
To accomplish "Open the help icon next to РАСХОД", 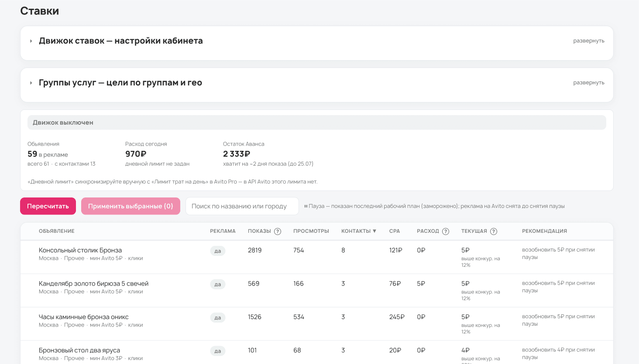I will [x=446, y=231].
